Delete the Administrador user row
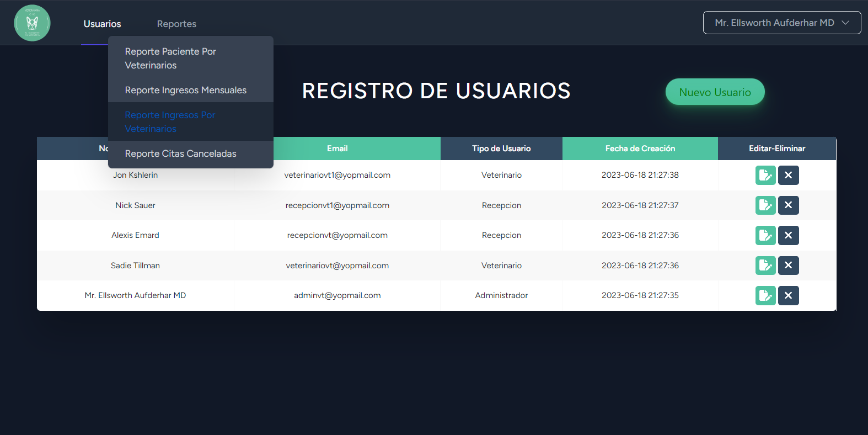This screenshot has height=435, width=868. point(788,295)
